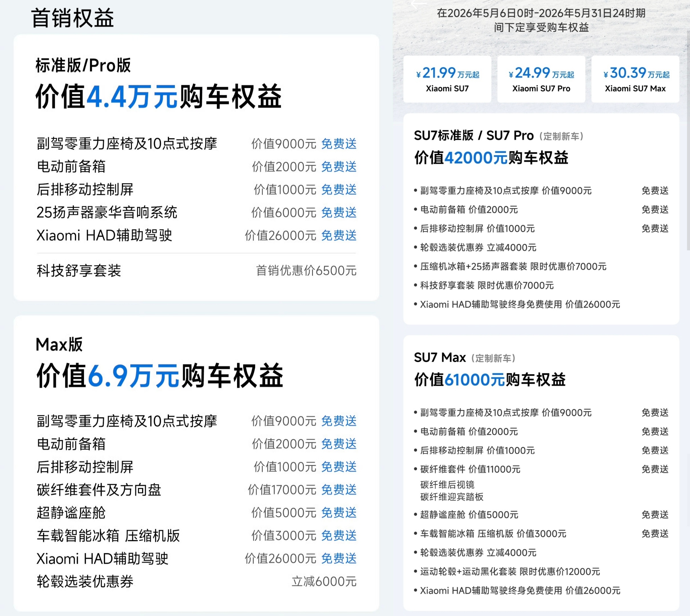The image size is (690, 616).
Task: Click 超静谧座舱 label in the Max版 card
Action: pyautogui.click(x=71, y=513)
